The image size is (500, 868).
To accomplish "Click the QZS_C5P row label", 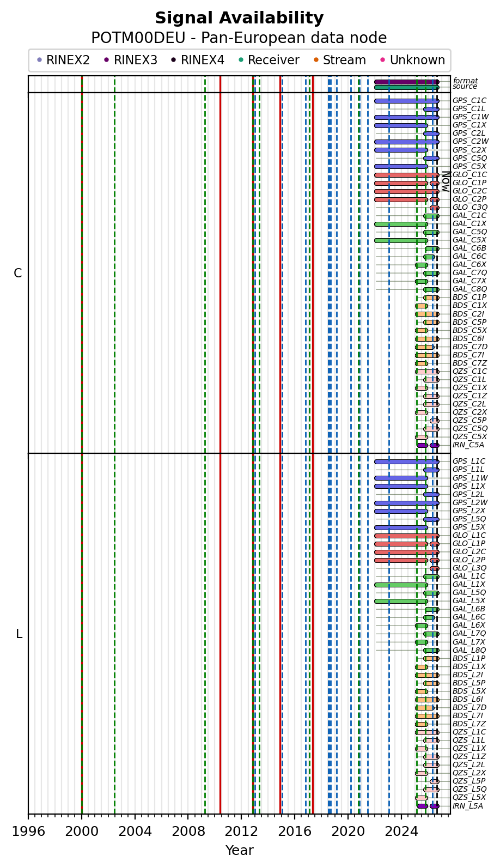I will coord(469,421).
